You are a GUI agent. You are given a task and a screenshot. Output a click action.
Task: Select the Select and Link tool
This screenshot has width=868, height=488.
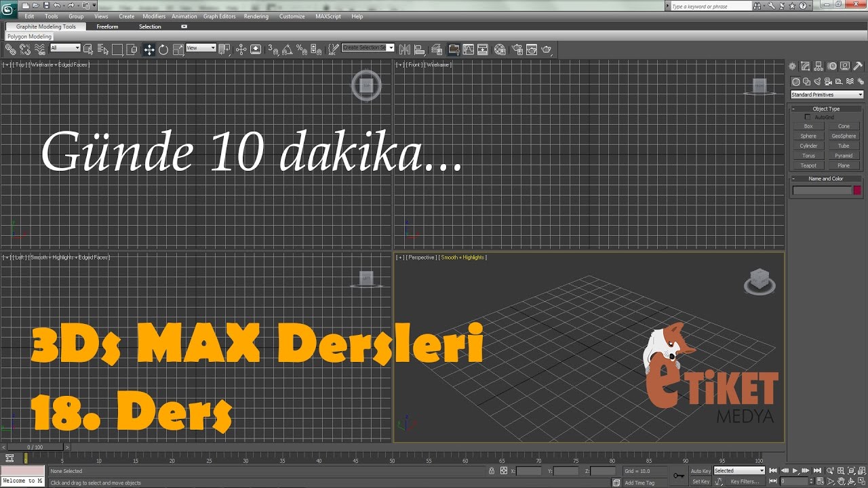pyautogui.click(x=11, y=49)
